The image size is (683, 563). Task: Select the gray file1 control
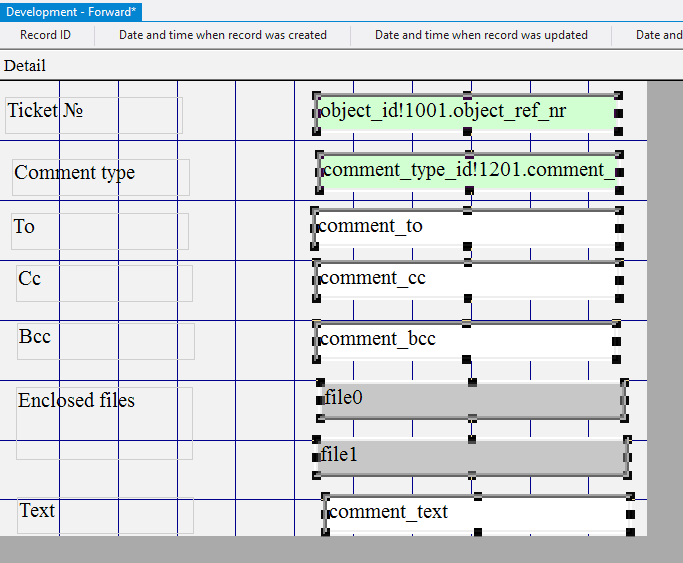pos(472,457)
